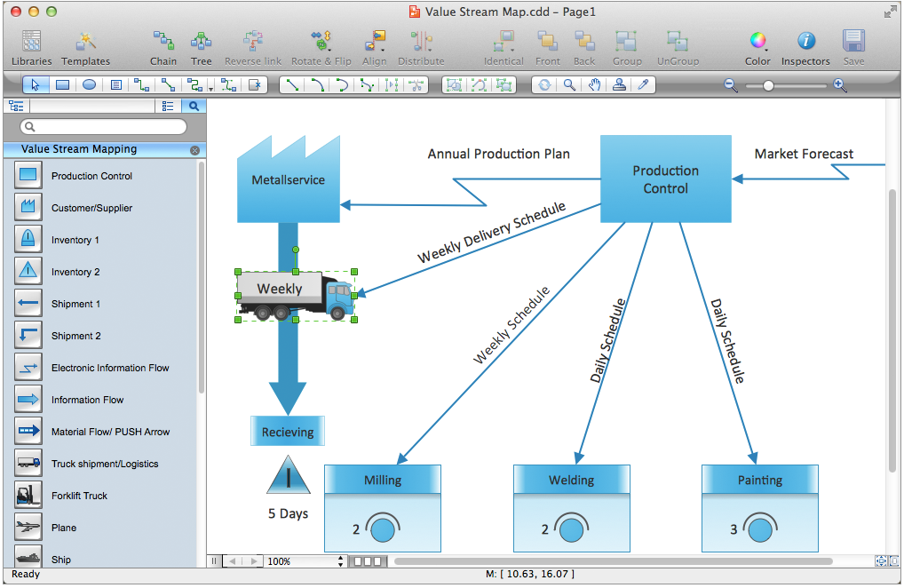Switch library panel to list view

tap(168, 106)
